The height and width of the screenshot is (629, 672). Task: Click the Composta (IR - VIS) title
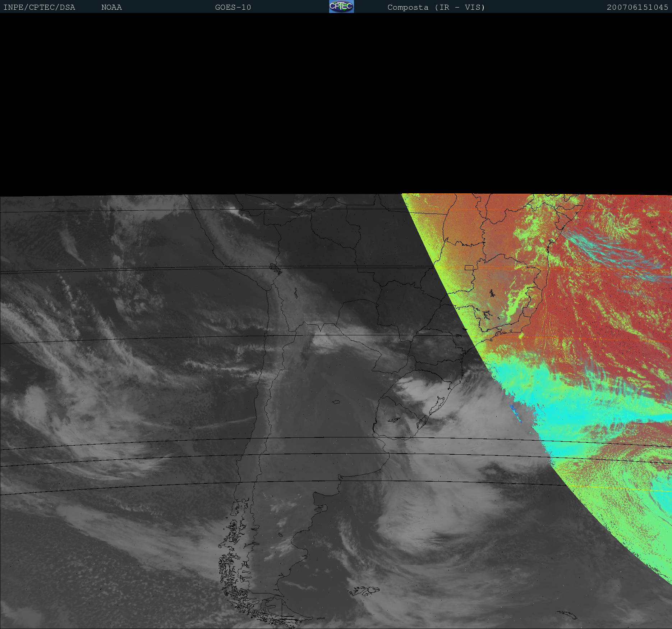436,7
